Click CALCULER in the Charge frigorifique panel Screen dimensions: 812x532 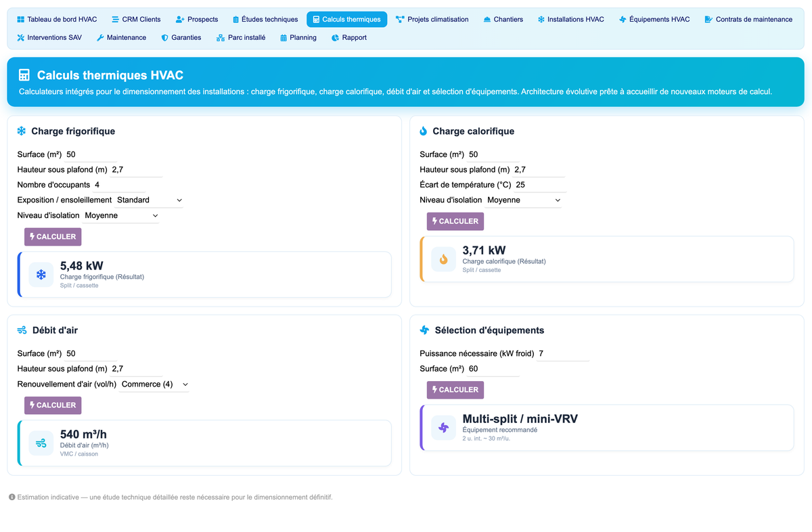coord(53,237)
